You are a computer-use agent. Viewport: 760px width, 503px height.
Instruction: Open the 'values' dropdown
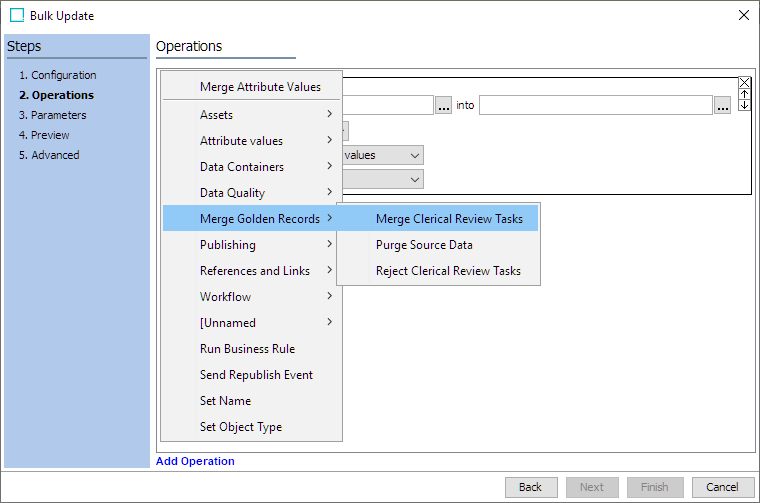point(383,155)
